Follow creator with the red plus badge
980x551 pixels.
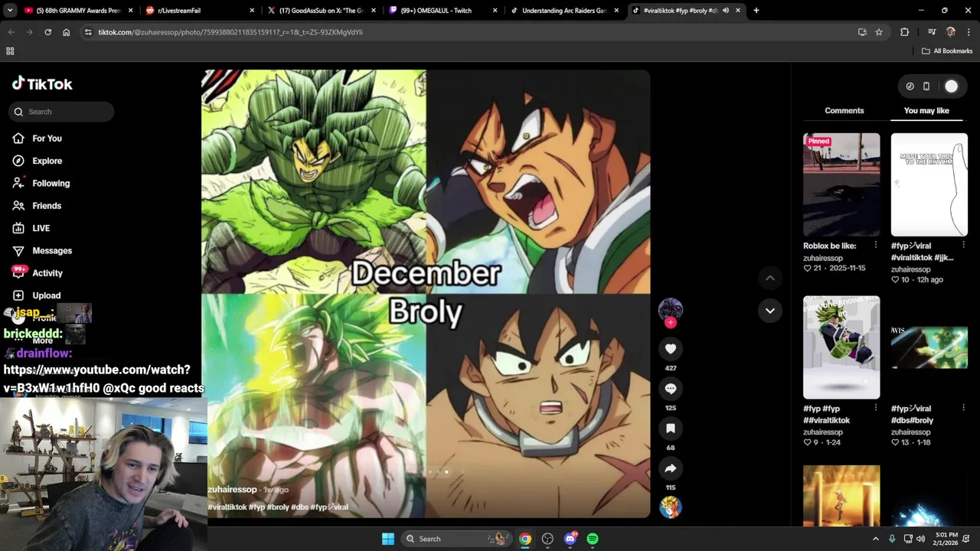pyautogui.click(x=671, y=322)
